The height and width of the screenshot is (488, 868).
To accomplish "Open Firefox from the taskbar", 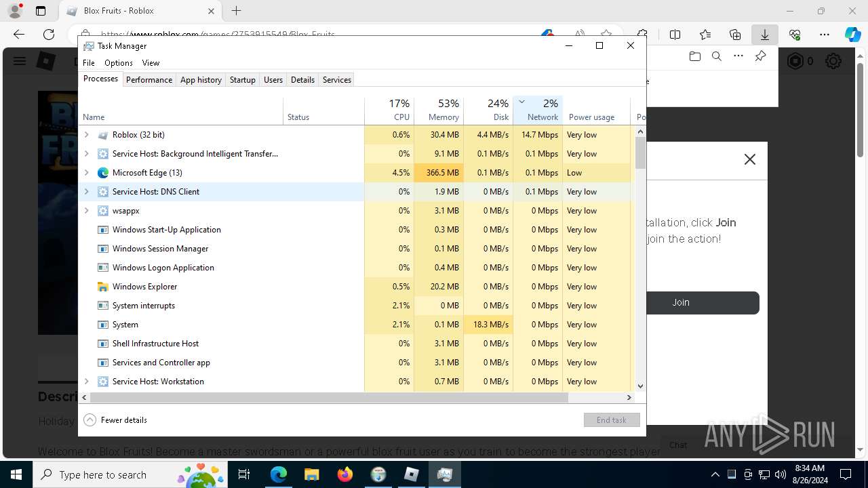I will (345, 474).
